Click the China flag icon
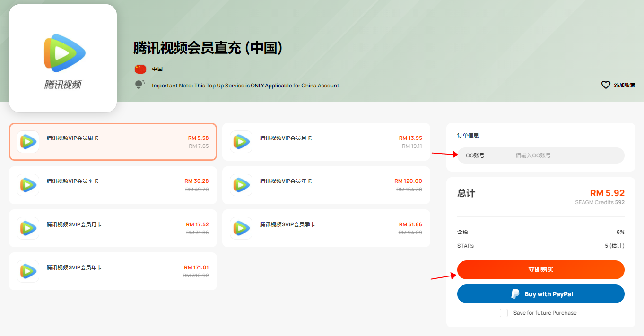Screen dimensions: 644x336 pyautogui.click(x=140, y=69)
